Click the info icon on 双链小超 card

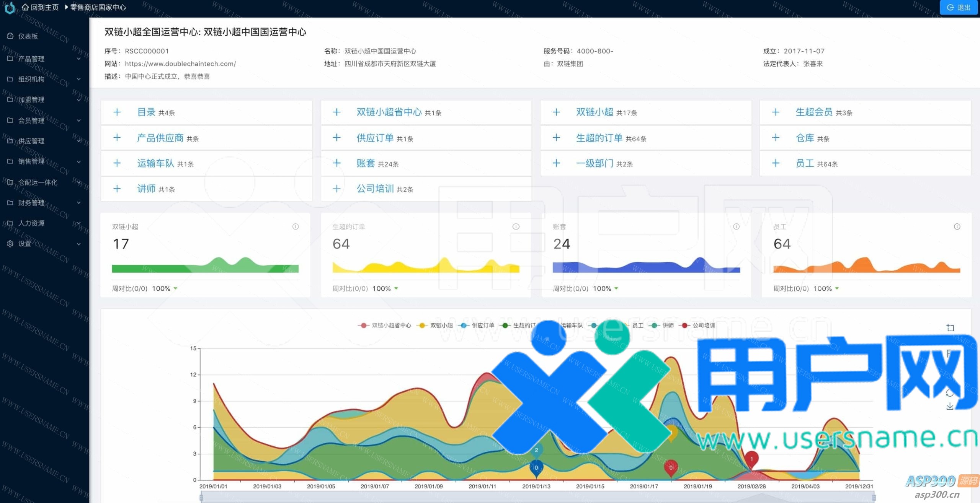click(x=296, y=227)
